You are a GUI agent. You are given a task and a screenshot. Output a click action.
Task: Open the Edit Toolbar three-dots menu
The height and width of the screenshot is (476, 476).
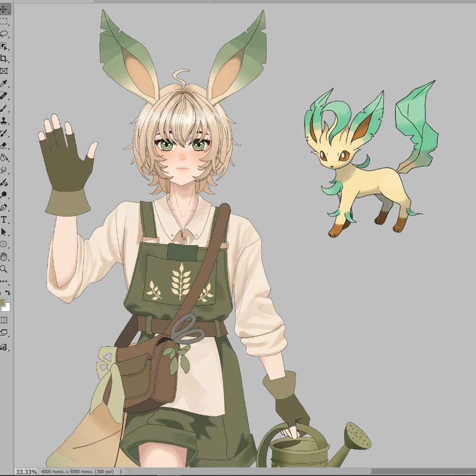coord(4,281)
